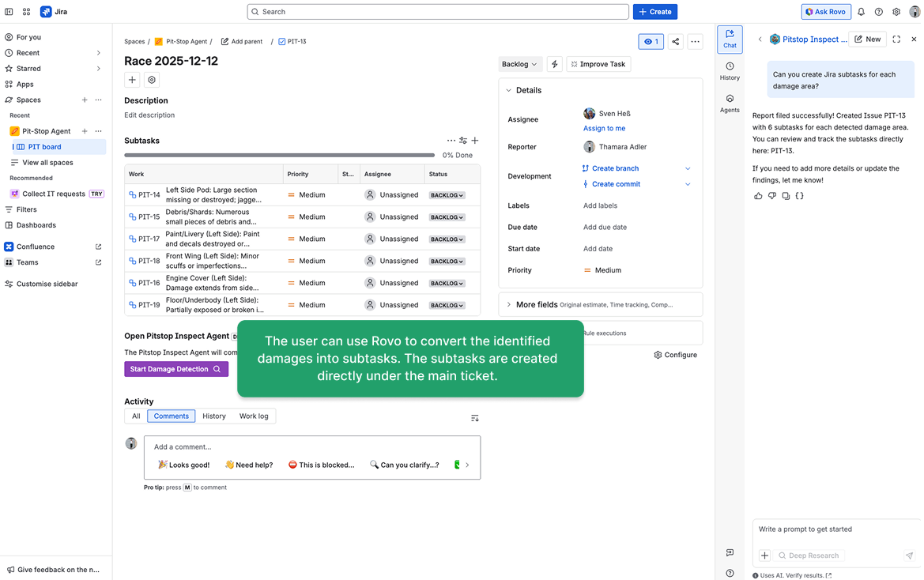Expand the Create branch dropdown arrow

point(688,169)
